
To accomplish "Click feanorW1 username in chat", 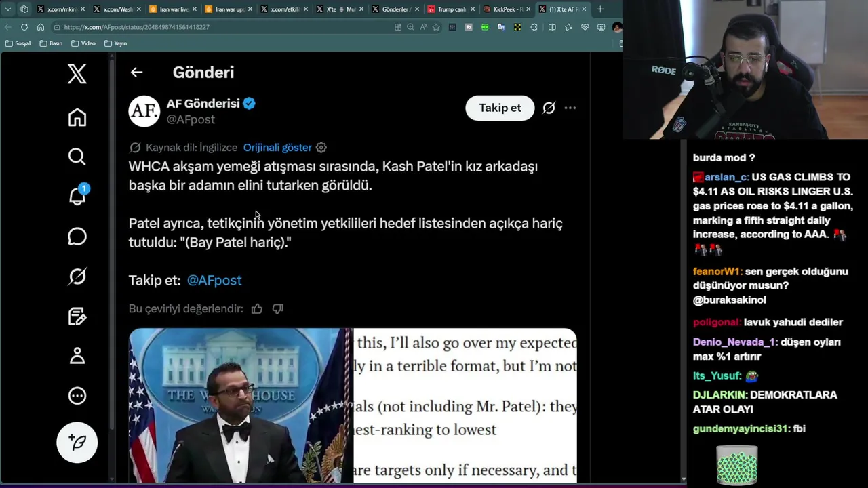I will pos(716,272).
